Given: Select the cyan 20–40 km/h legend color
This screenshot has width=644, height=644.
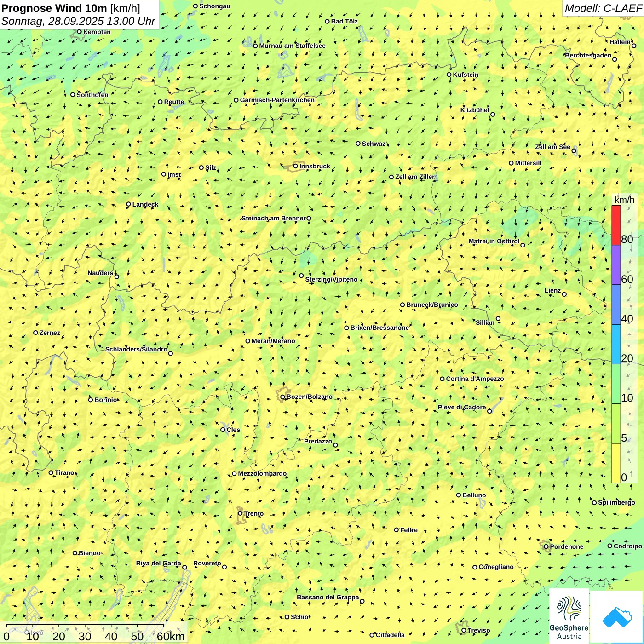Looking at the screenshot, I should click(616, 345).
